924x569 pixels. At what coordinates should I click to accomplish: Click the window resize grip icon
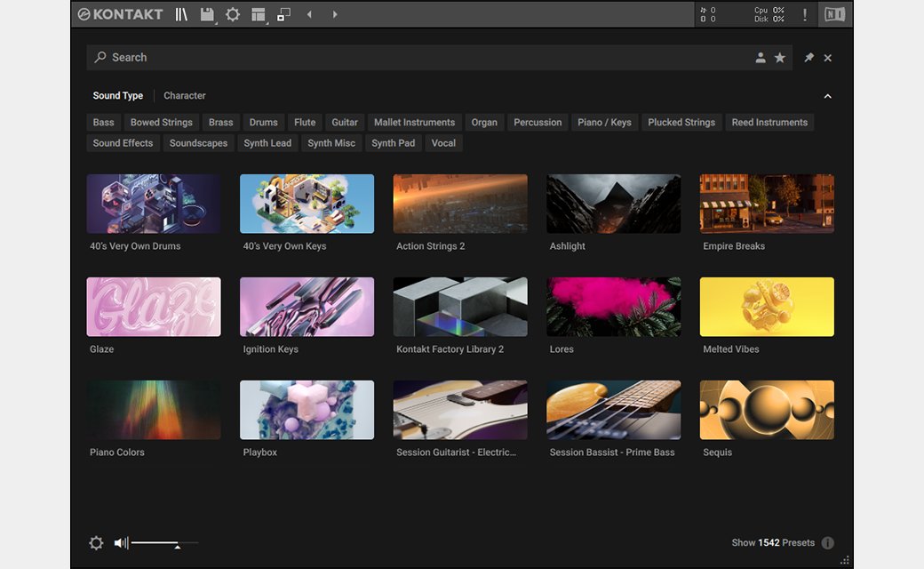point(845,560)
